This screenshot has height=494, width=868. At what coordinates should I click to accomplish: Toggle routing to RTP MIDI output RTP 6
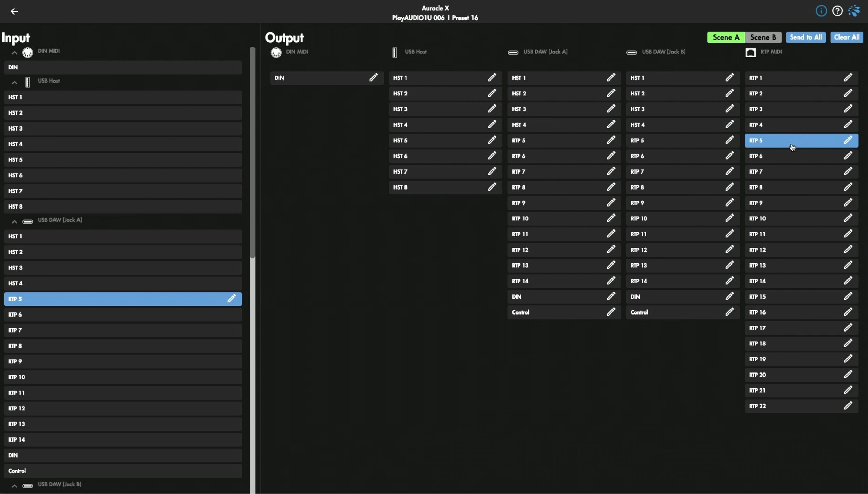[x=792, y=156]
